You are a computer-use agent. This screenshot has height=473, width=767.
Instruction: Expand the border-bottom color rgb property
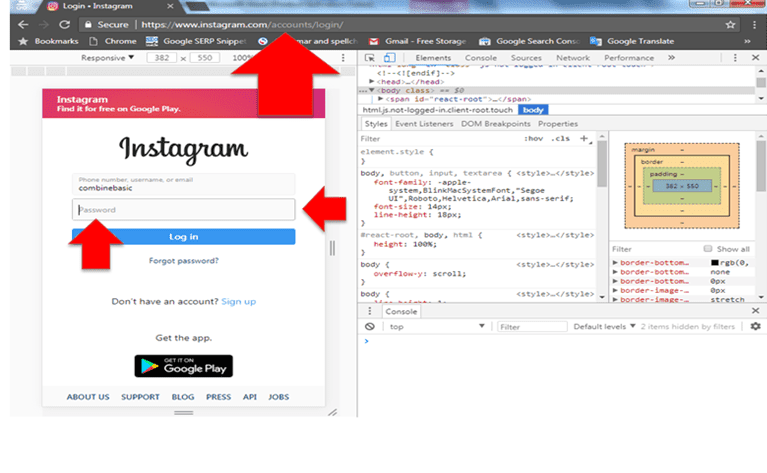[x=615, y=263]
